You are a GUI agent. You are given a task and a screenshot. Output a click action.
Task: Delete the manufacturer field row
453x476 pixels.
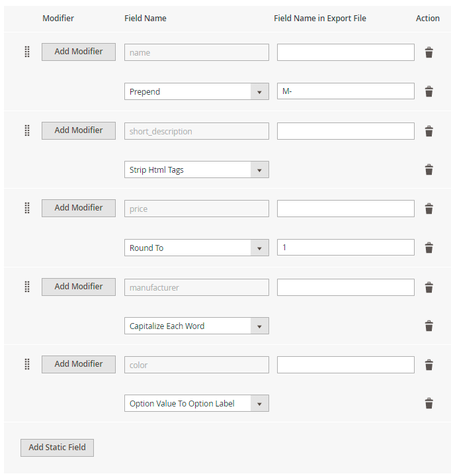[429, 287]
